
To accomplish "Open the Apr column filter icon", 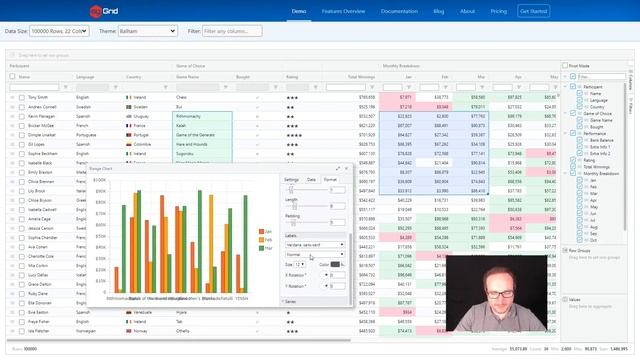I will 519,87.
